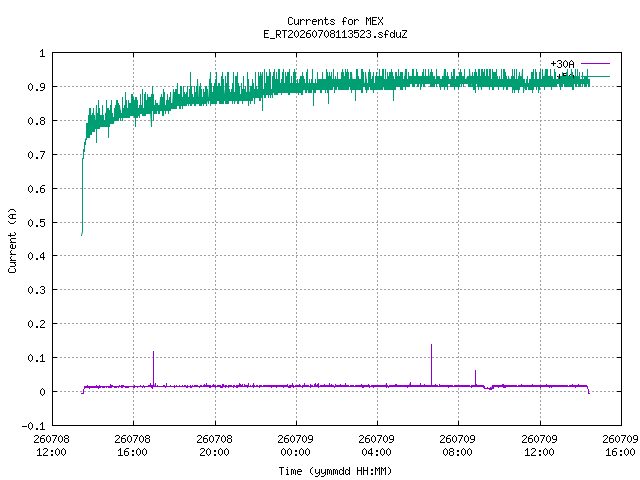Click the green line sample in the legend
640x480 pixels.
(599, 76)
